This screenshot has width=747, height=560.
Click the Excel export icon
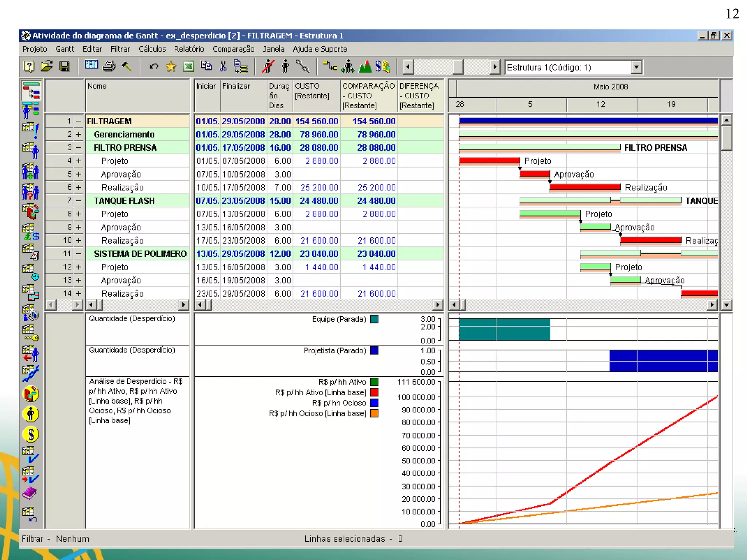coord(189,66)
